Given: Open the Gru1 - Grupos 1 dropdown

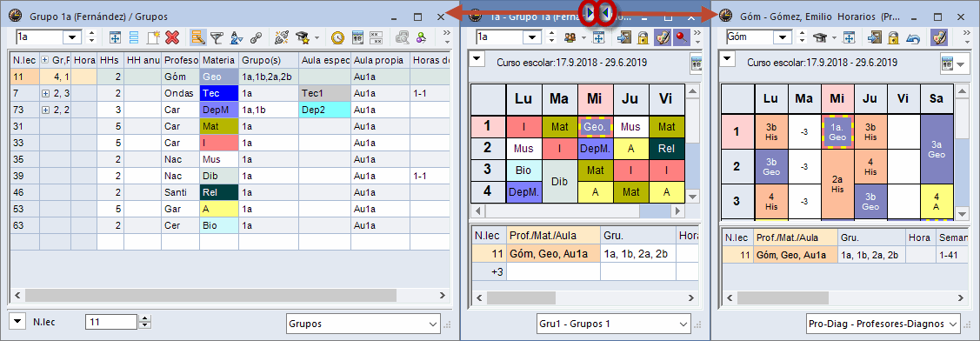Looking at the screenshot, I should click(x=615, y=324).
